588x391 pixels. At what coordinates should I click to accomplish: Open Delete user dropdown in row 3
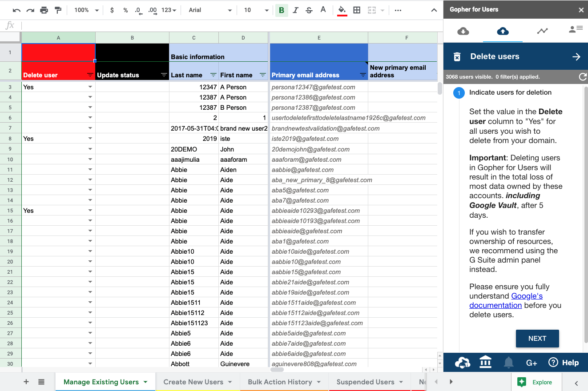click(x=90, y=87)
